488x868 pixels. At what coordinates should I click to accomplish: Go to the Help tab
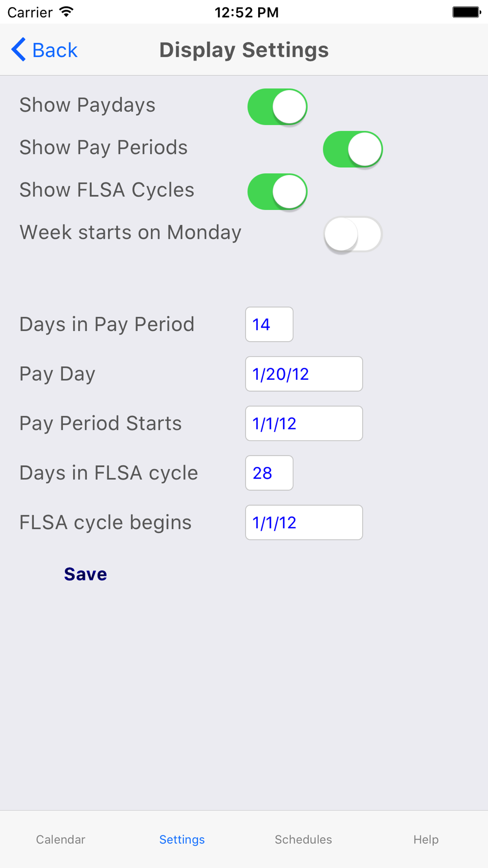click(426, 839)
